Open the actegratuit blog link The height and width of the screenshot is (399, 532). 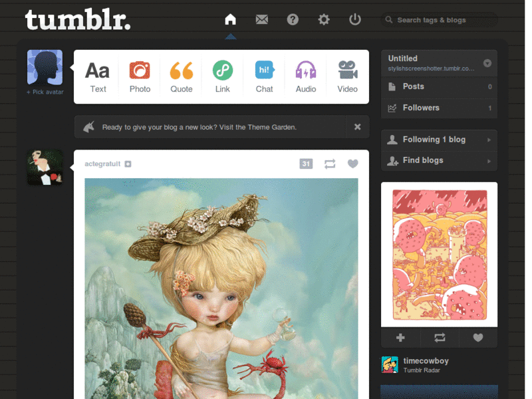(102, 164)
